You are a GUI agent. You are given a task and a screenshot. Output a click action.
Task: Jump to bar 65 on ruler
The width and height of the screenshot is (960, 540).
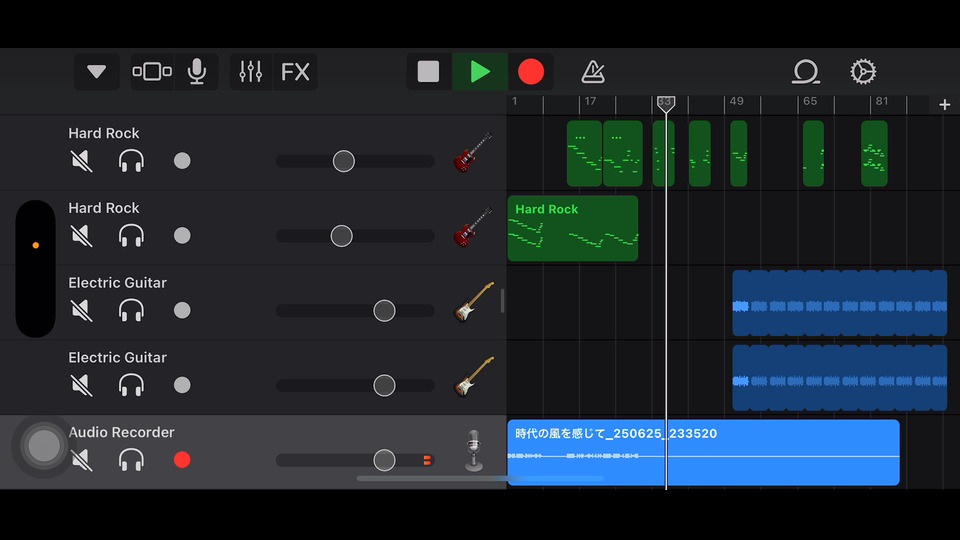click(810, 101)
